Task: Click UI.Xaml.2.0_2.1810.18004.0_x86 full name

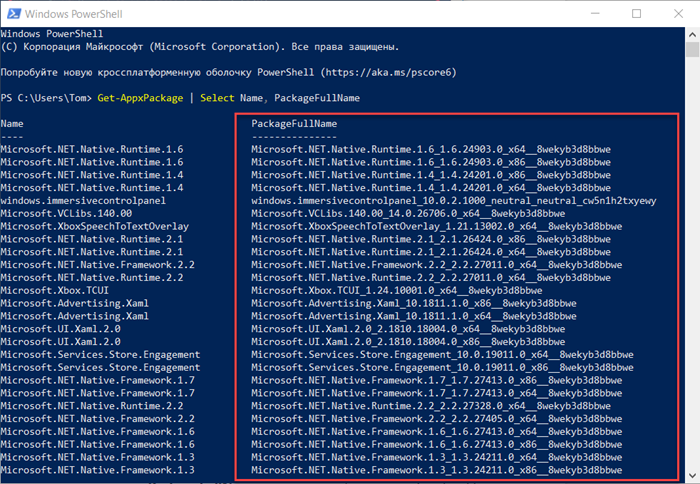Action: click(408, 342)
